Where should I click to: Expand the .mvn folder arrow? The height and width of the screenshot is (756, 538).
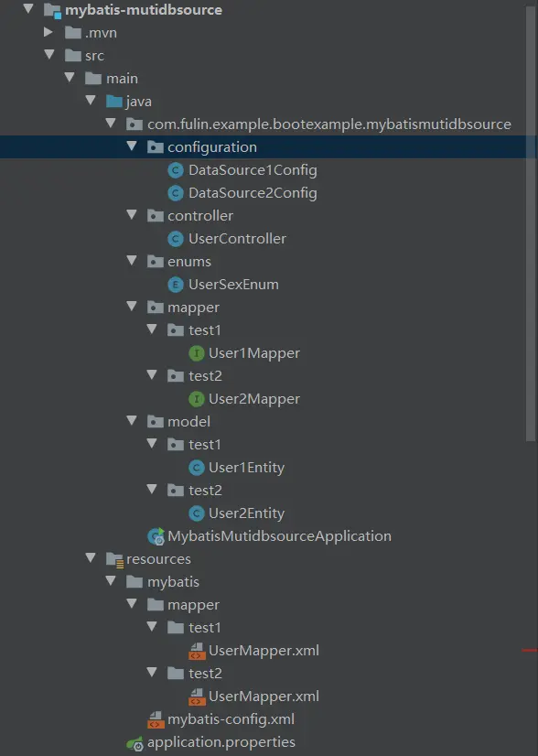[48, 32]
